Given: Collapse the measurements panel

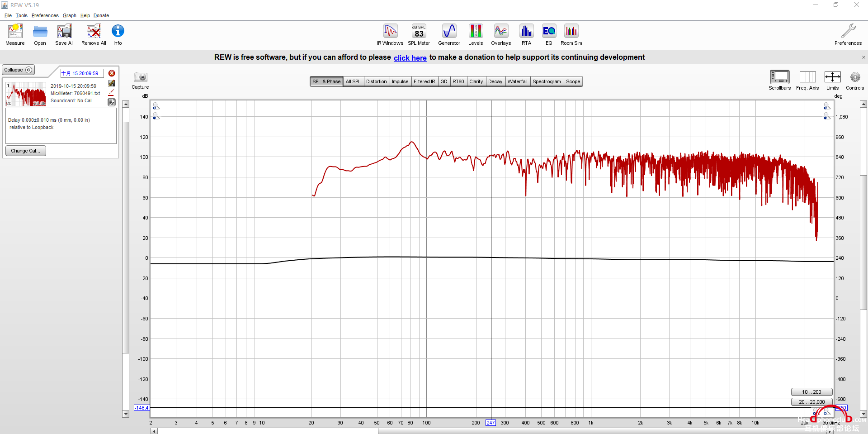Looking at the screenshot, I should [18, 70].
